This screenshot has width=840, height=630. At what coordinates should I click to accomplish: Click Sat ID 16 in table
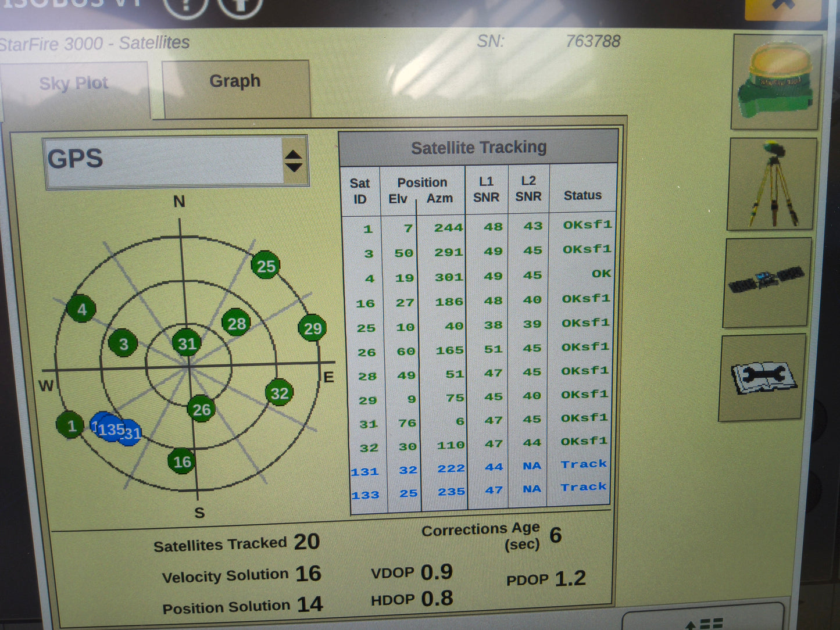pyautogui.click(x=365, y=303)
